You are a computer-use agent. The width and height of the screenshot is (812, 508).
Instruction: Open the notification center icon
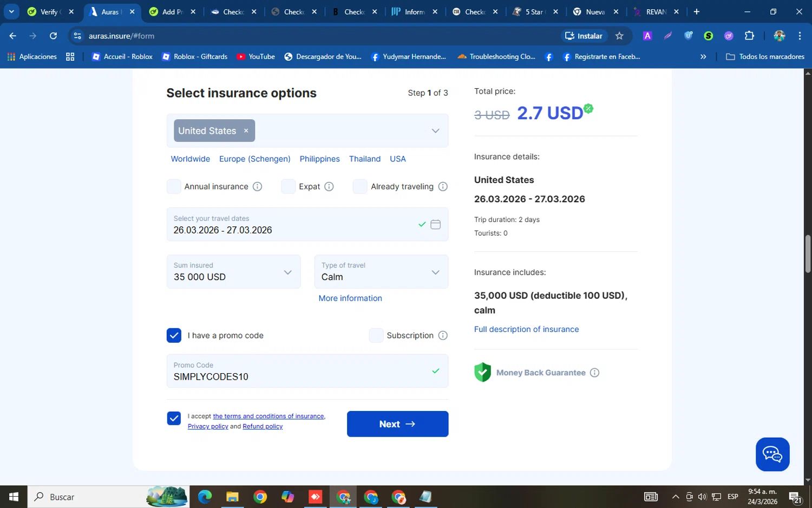(795, 497)
